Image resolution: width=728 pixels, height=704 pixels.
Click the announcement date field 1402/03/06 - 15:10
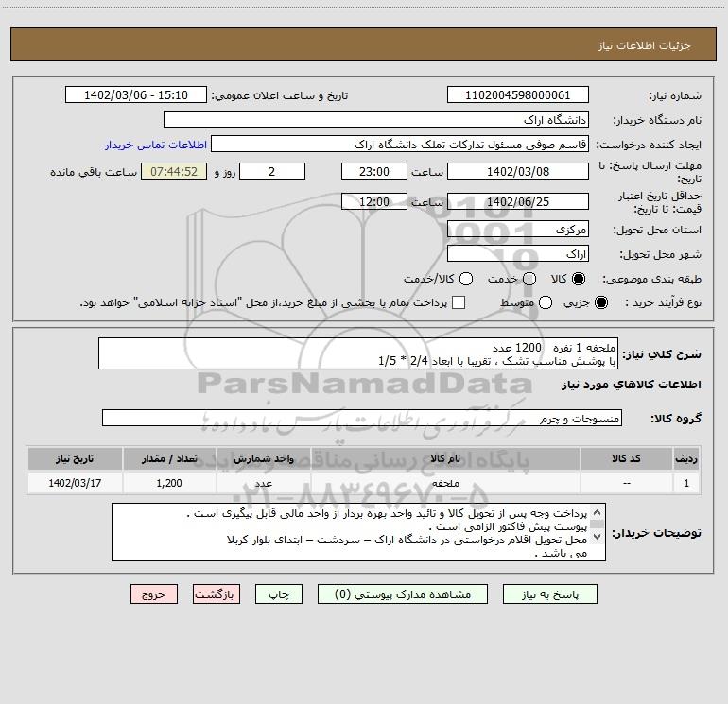(x=135, y=94)
